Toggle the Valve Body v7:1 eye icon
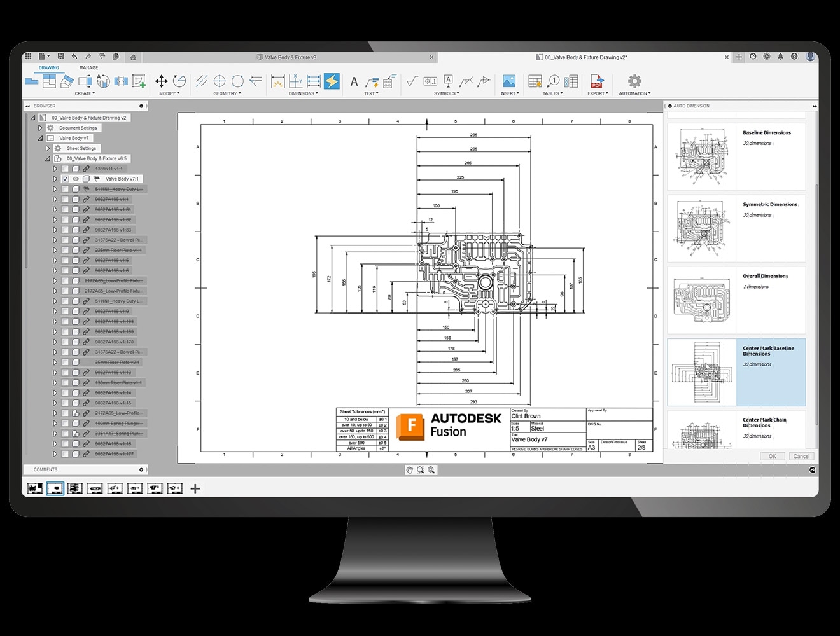Screen dimensions: 840x636 pos(76,179)
